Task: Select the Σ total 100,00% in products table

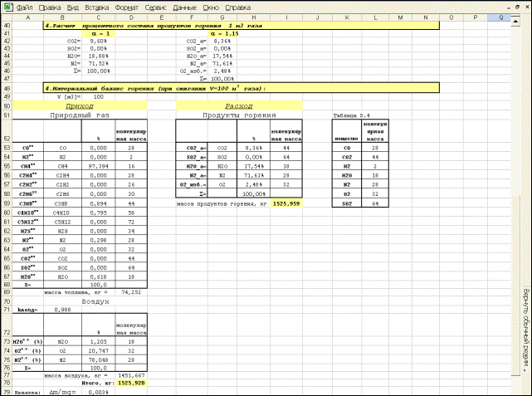Action: tap(253, 193)
